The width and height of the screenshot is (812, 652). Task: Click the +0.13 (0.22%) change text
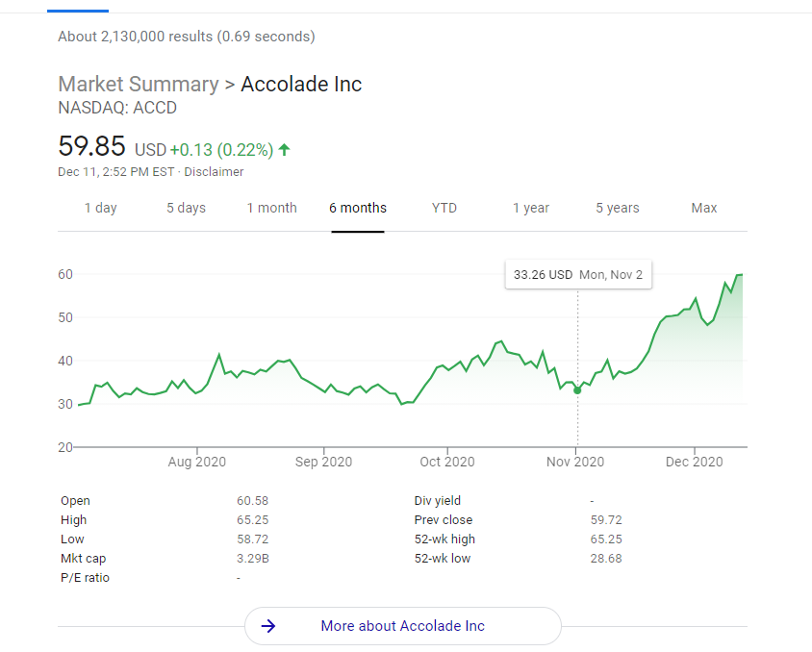(221, 150)
